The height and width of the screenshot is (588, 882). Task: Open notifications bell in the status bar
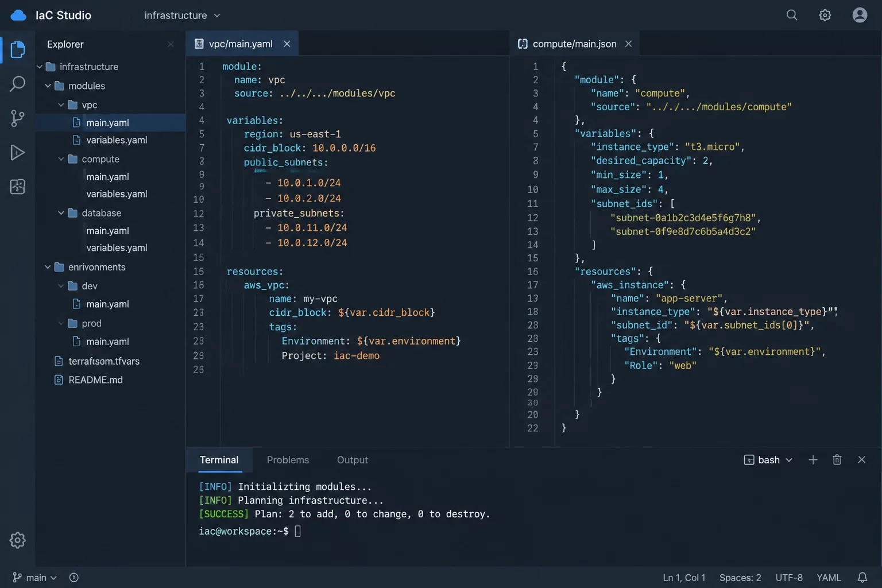862,578
